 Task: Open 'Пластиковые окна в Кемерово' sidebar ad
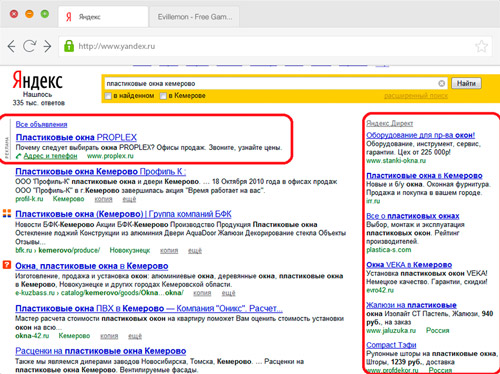[424, 175]
